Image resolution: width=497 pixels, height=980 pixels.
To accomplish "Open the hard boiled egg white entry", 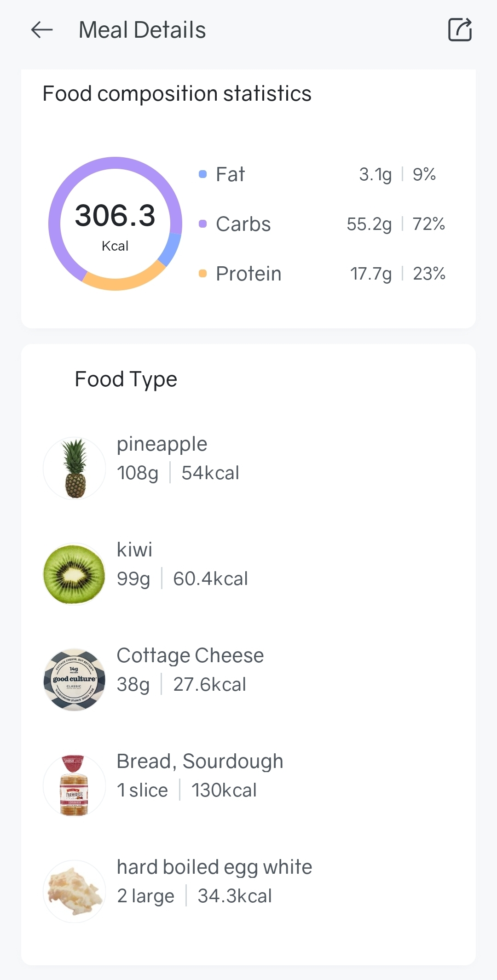I will click(214, 867).
